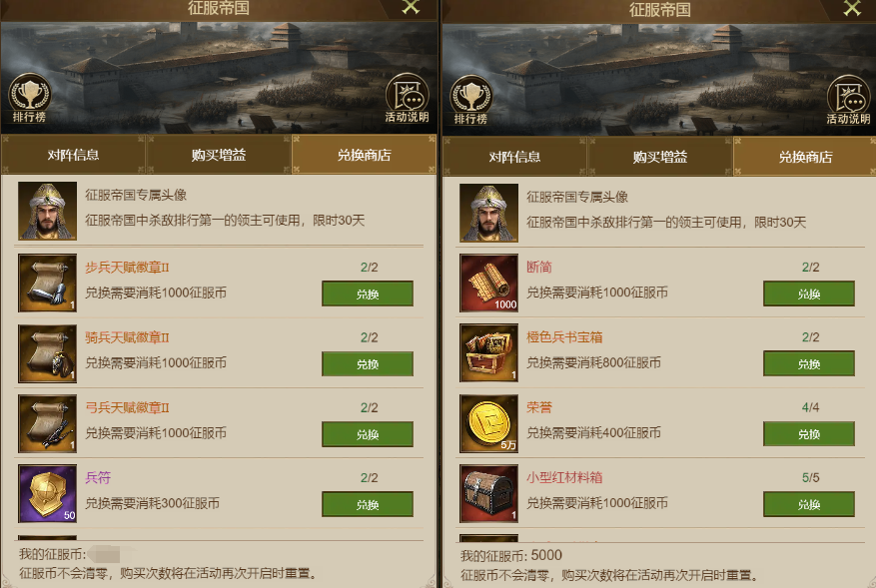The width and height of the screenshot is (876, 588).
Task: Redeem 荣誉 using its 兑换 button
Action: tap(809, 434)
